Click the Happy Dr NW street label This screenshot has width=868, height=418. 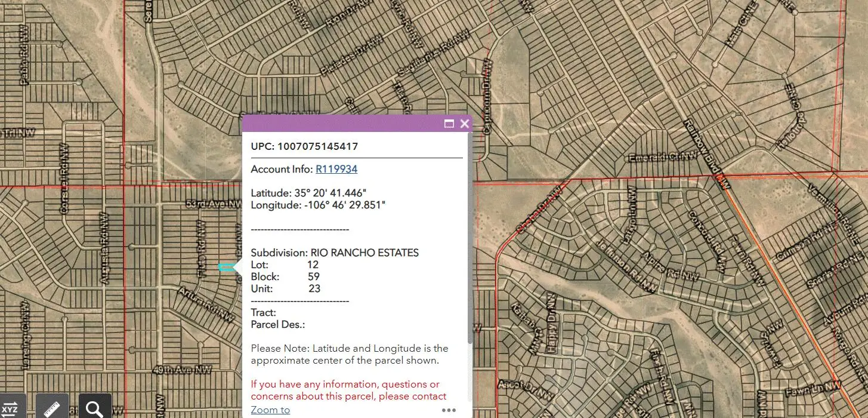tap(551, 322)
